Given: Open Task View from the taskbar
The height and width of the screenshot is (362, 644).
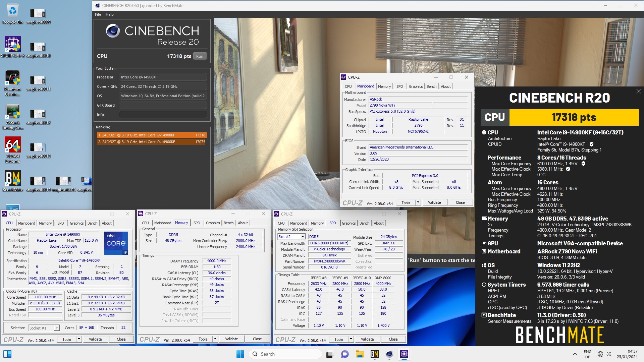Looking at the screenshot, I should (330, 354).
